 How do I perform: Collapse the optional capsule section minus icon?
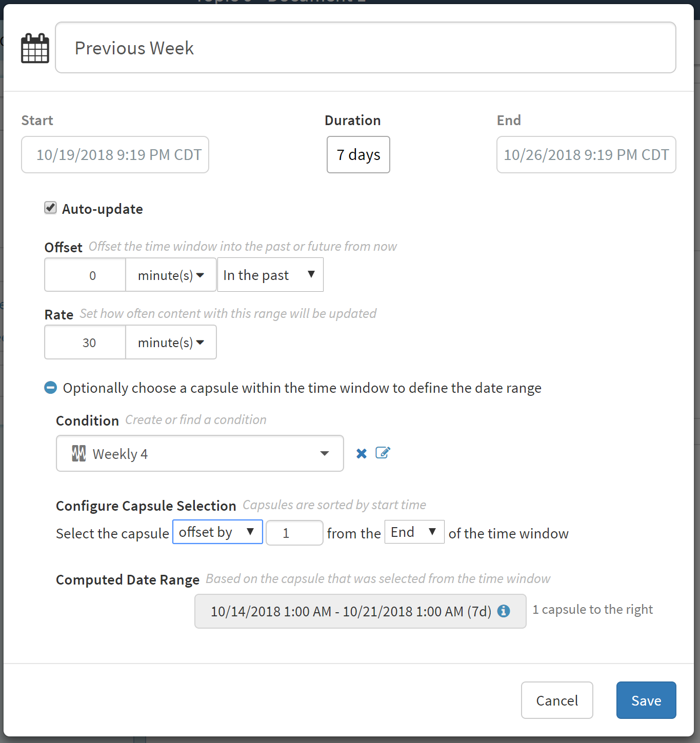click(x=50, y=388)
